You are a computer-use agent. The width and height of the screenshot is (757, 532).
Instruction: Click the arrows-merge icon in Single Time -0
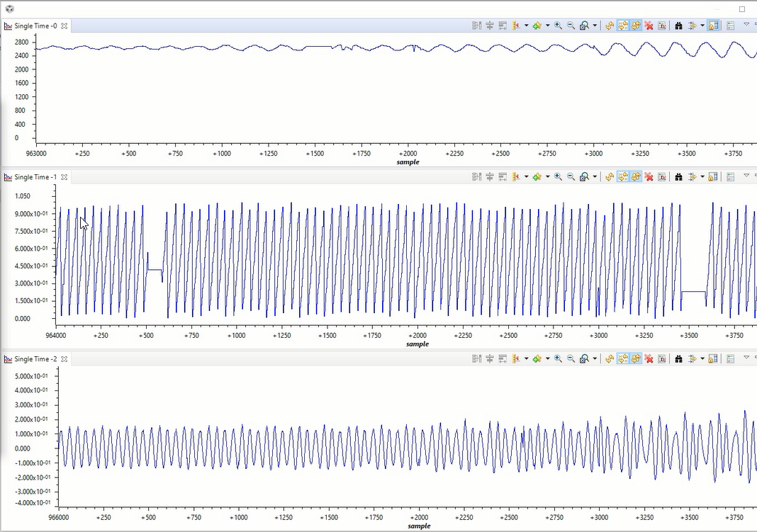click(692, 26)
